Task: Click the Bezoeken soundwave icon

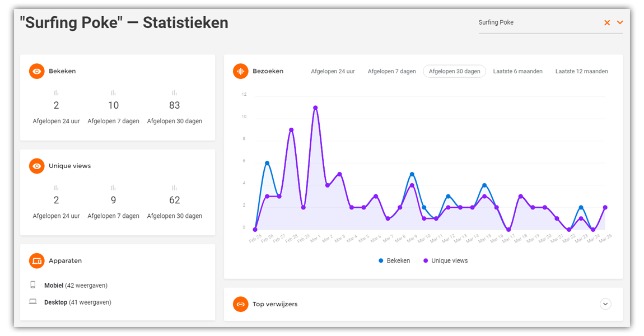Action: 241,71
